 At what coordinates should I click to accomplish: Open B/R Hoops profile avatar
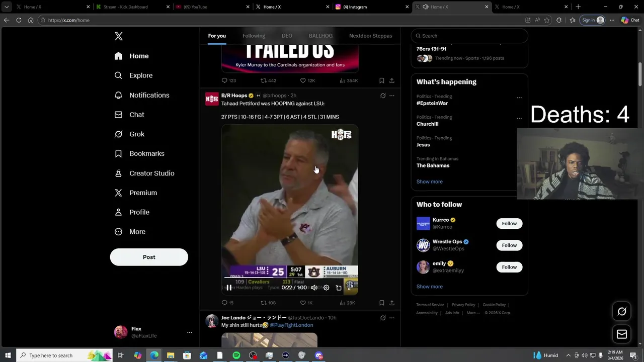[212, 99]
